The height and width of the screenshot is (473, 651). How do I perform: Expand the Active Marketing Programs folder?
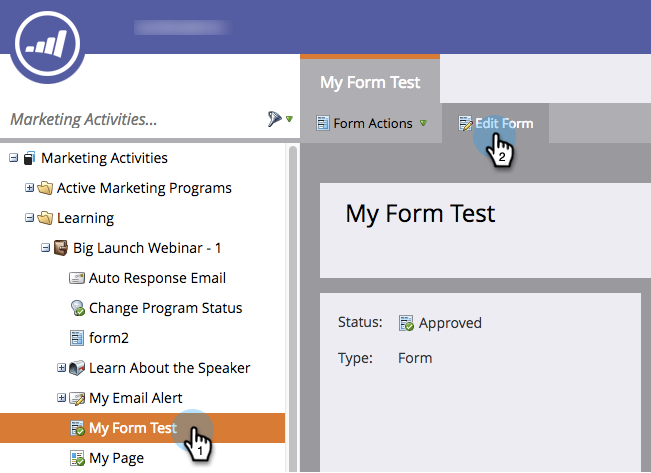pos(29,188)
